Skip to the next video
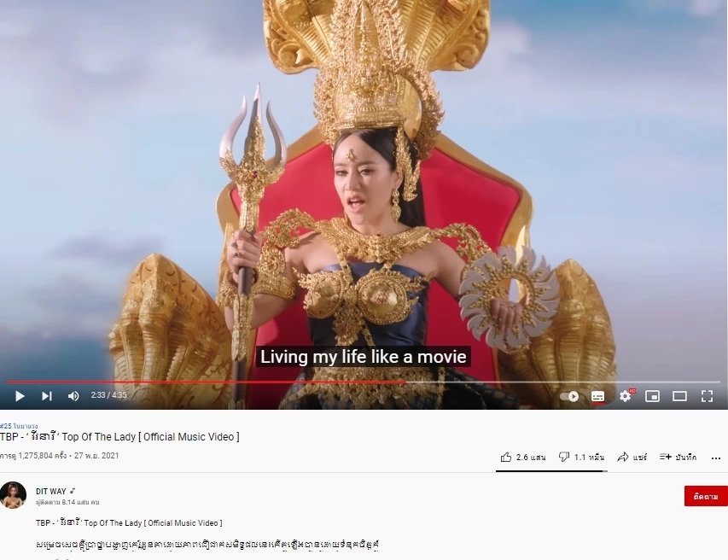The image size is (728, 560). [x=46, y=396]
